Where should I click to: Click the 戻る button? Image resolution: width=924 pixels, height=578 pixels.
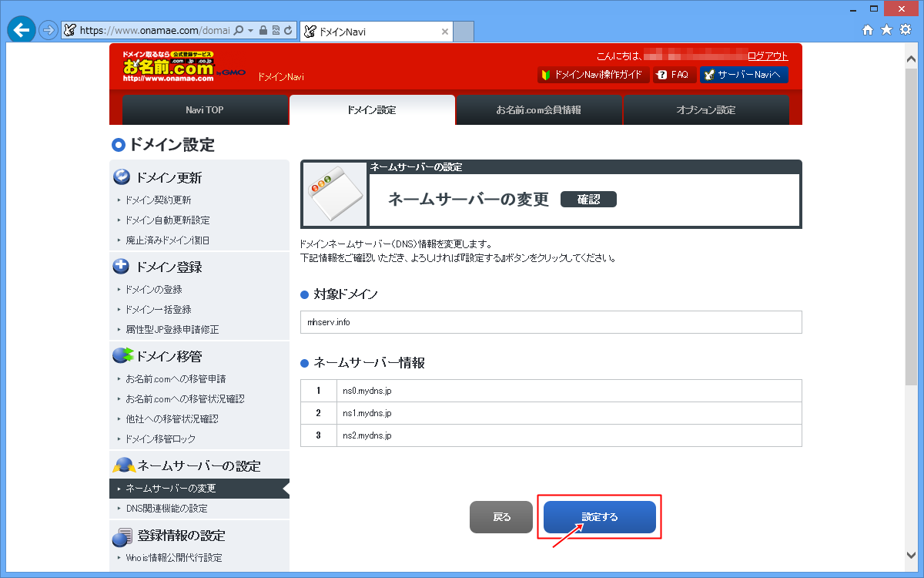click(x=500, y=517)
